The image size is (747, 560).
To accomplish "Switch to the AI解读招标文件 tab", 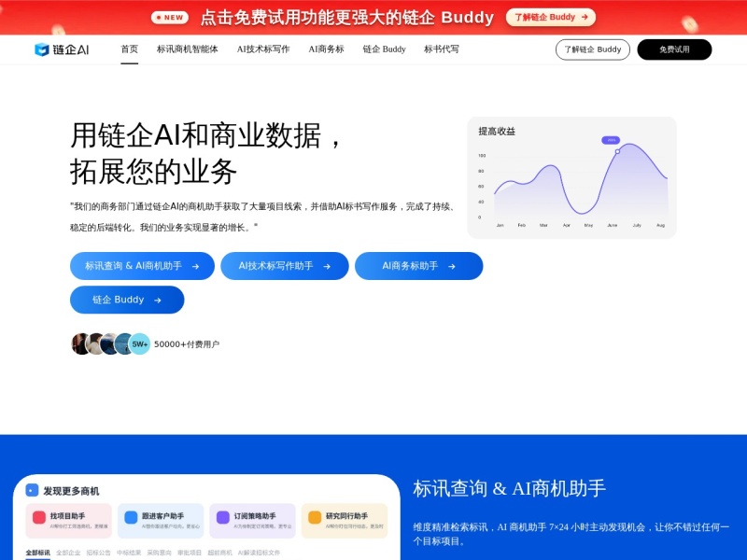I will [x=260, y=553].
